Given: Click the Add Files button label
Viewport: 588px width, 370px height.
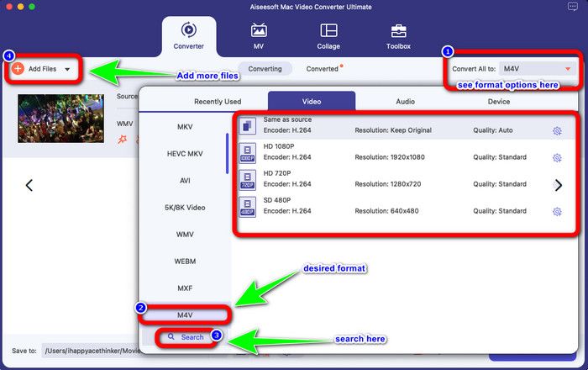Looking at the screenshot, I should [42, 69].
